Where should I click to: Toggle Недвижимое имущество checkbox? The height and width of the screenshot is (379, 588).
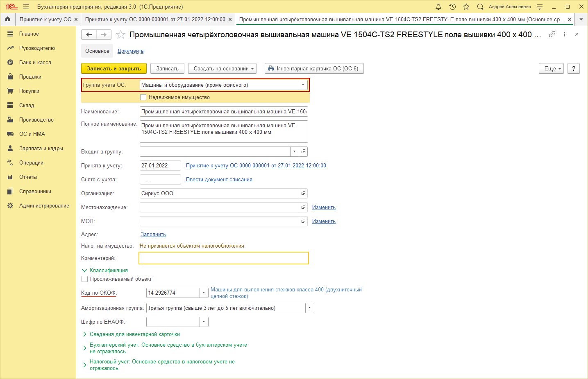click(143, 97)
